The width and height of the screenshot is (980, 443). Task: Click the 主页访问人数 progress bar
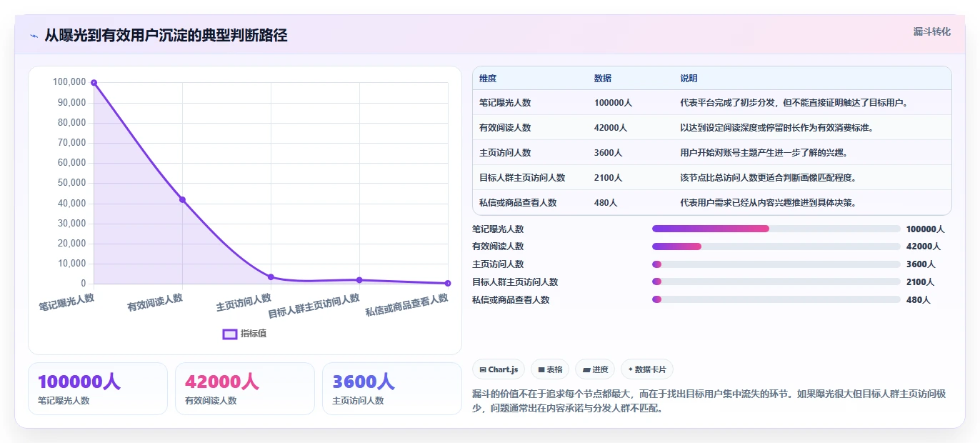[776, 264]
